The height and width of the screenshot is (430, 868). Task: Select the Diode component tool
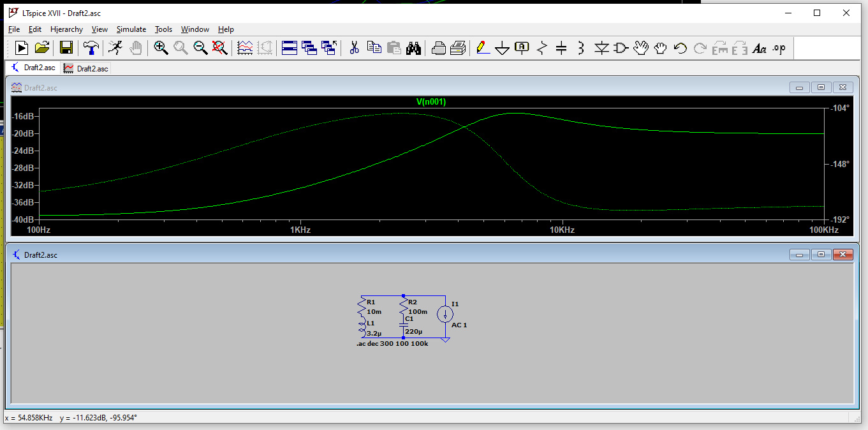[x=601, y=48]
